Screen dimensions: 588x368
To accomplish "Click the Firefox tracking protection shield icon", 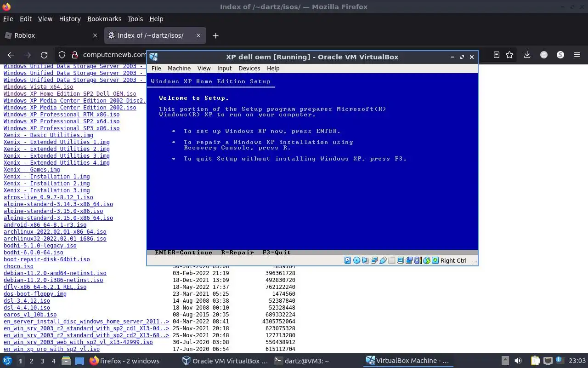I will 62,55.
